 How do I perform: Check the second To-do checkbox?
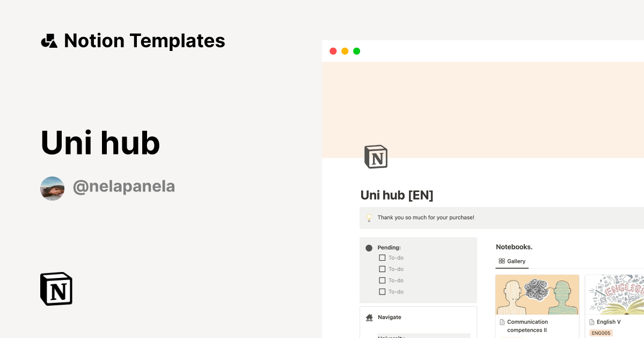(x=381, y=269)
